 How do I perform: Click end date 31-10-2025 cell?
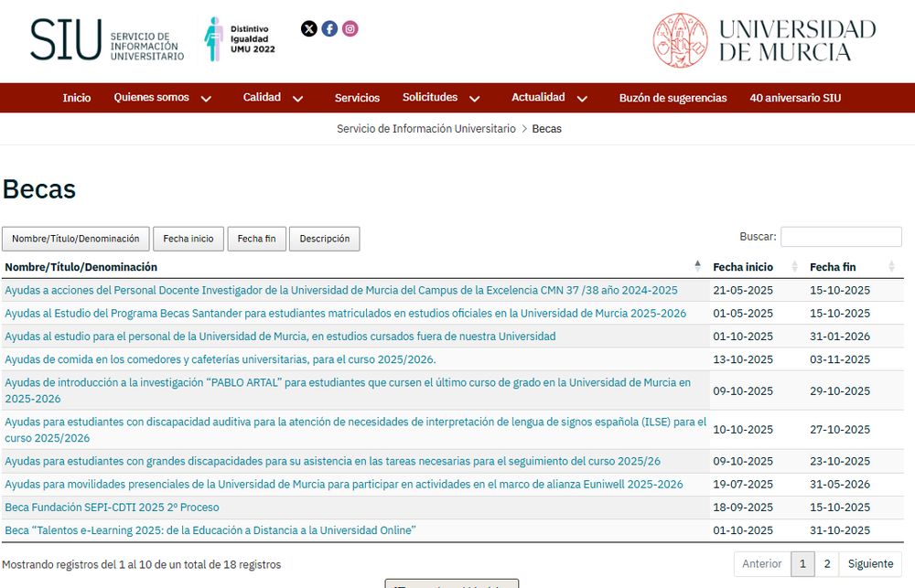click(840, 530)
